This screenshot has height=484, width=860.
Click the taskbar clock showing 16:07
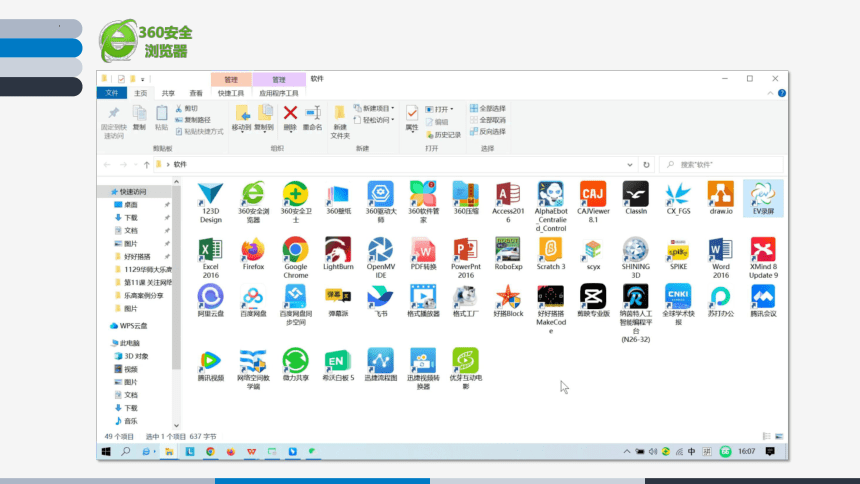point(746,451)
